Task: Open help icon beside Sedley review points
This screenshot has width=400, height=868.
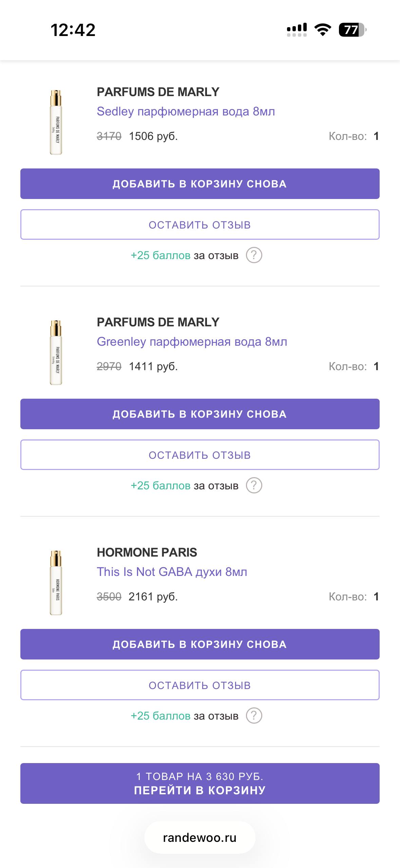Action: click(x=254, y=255)
